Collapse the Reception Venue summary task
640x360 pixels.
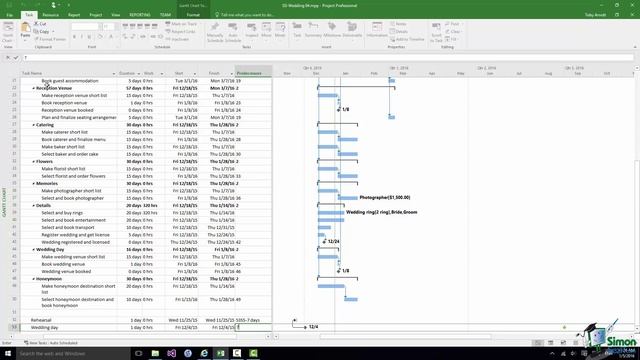click(x=33, y=88)
